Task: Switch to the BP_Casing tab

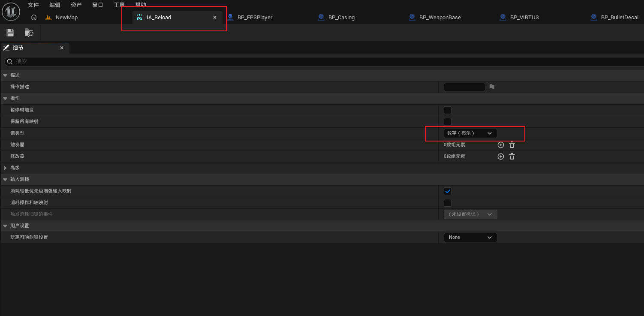Action: coord(341,18)
